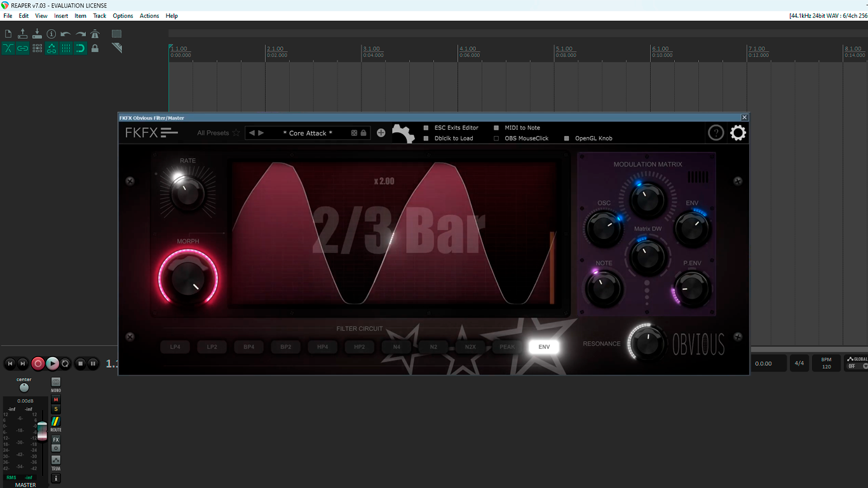Open the Insert menu
868x488 pixels.
click(x=61, y=16)
